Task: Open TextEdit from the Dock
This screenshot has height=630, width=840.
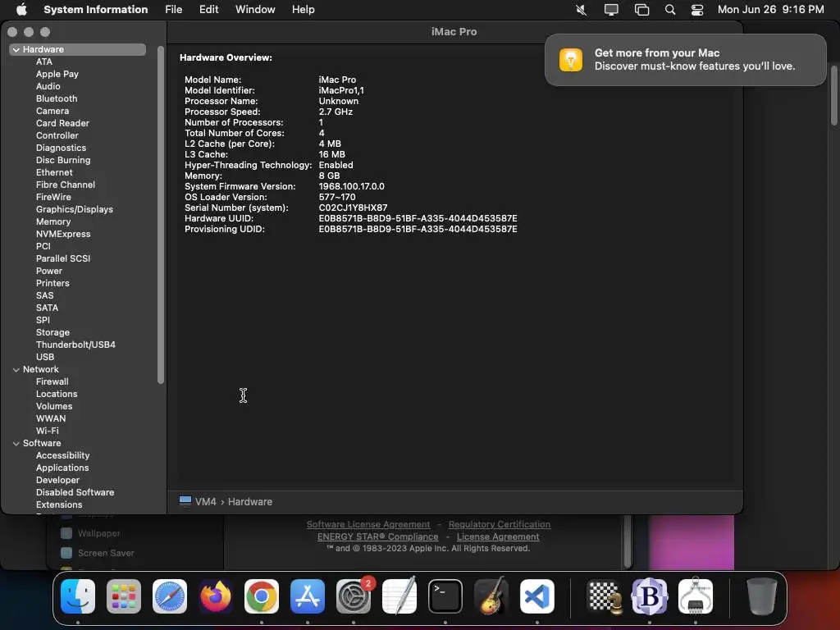Action: 399,596
